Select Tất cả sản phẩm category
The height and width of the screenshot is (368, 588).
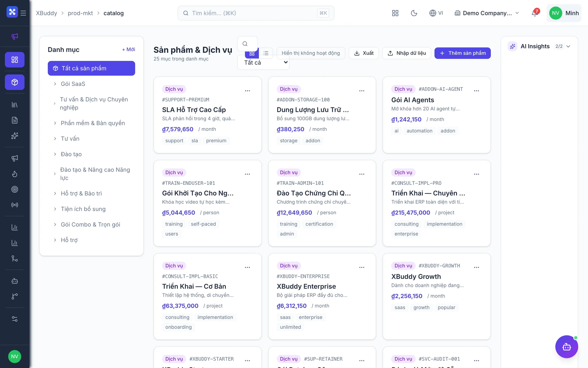(91, 68)
